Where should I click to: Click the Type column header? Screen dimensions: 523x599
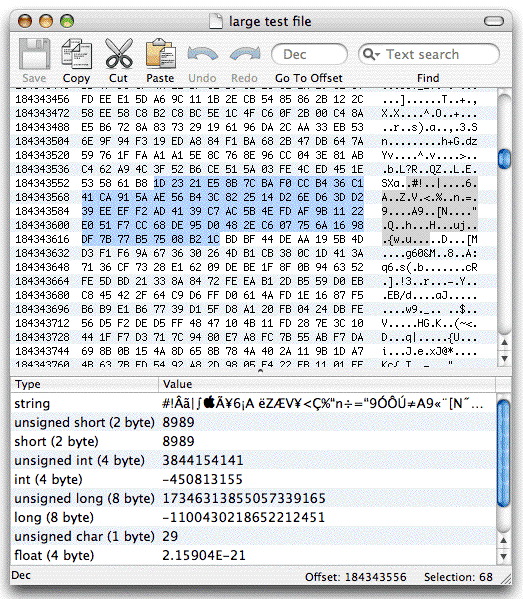pos(84,384)
